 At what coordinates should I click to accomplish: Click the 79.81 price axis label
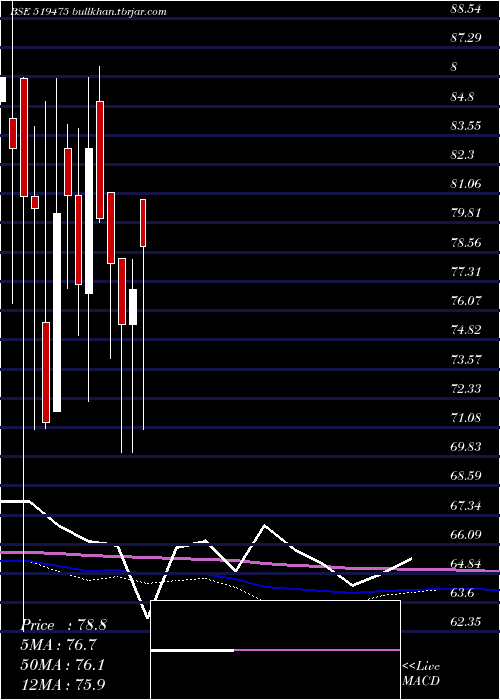pyautogui.click(x=466, y=212)
